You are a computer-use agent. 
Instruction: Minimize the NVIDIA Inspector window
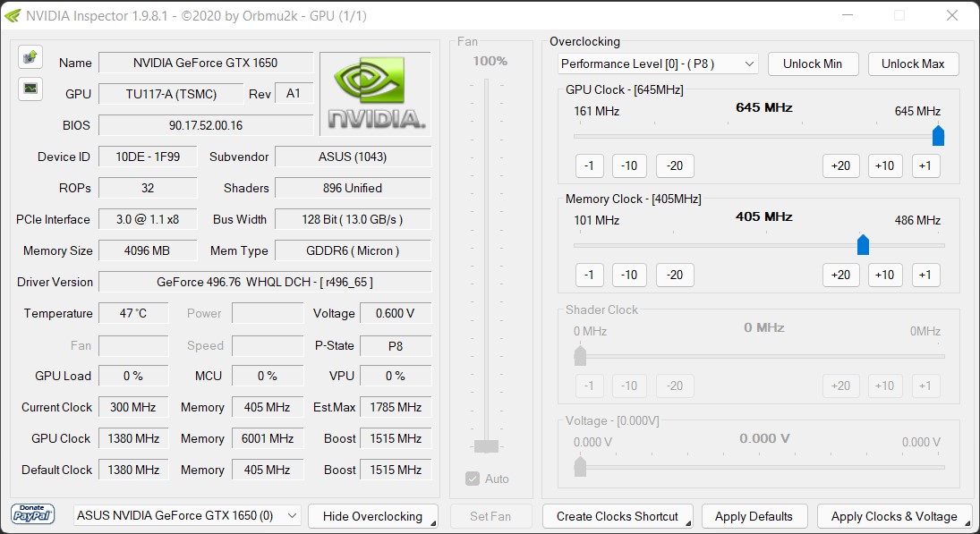848,15
